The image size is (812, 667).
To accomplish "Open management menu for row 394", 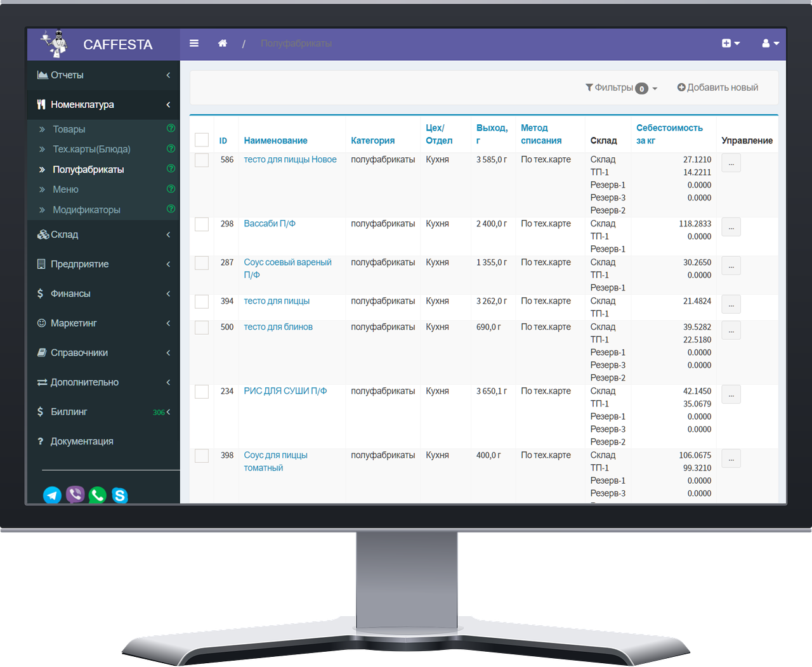I will [x=731, y=304].
